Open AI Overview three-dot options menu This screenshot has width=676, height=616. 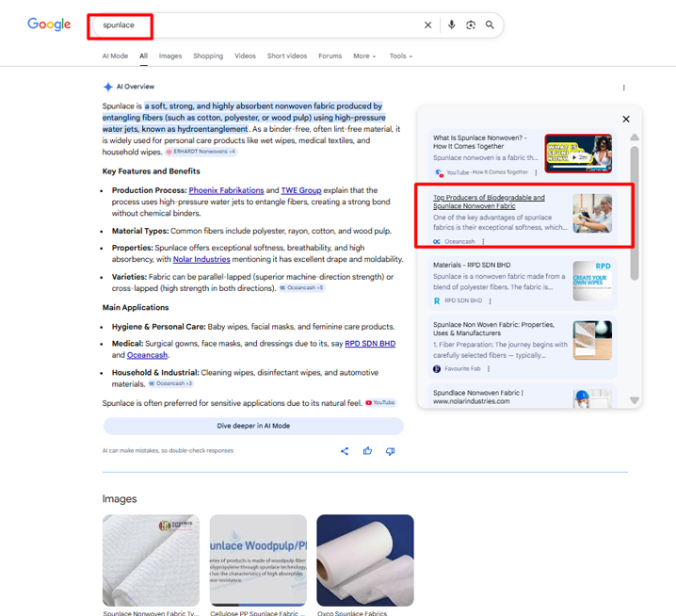coord(623,88)
